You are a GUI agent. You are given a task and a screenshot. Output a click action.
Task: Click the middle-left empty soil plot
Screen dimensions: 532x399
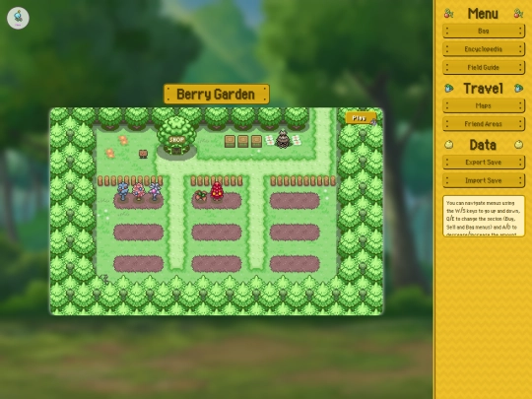pos(139,233)
